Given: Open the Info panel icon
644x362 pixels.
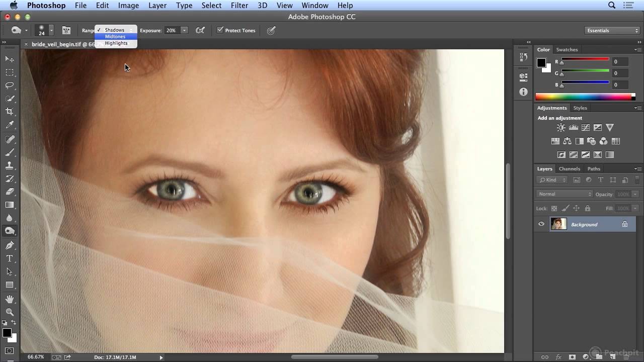Looking at the screenshot, I should tap(523, 92).
